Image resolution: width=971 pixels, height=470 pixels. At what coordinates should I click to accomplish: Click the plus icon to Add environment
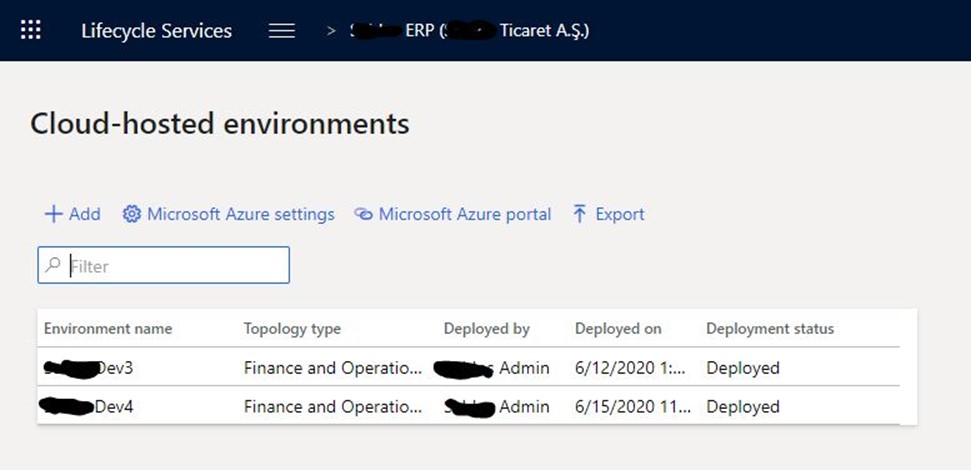pos(54,214)
